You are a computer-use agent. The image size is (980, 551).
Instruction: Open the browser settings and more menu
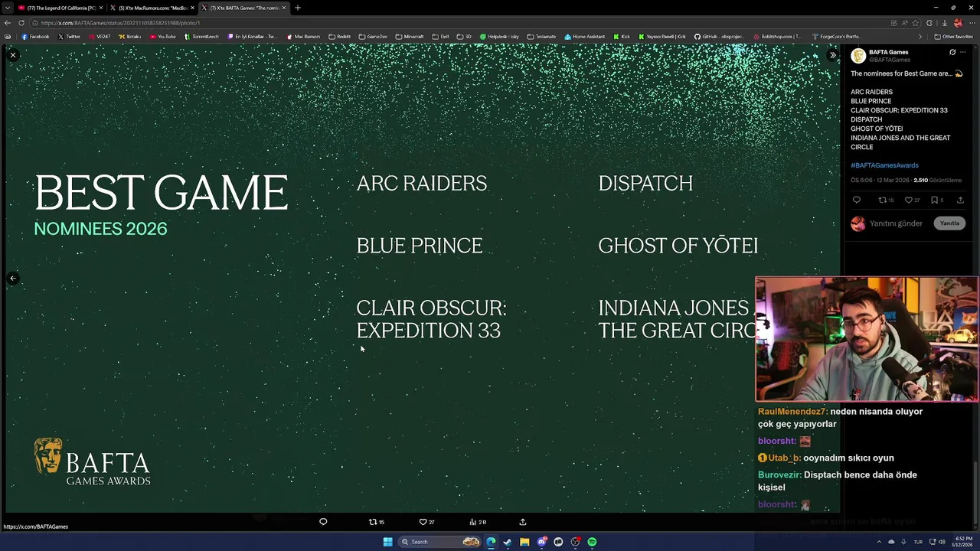coord(972,23)
